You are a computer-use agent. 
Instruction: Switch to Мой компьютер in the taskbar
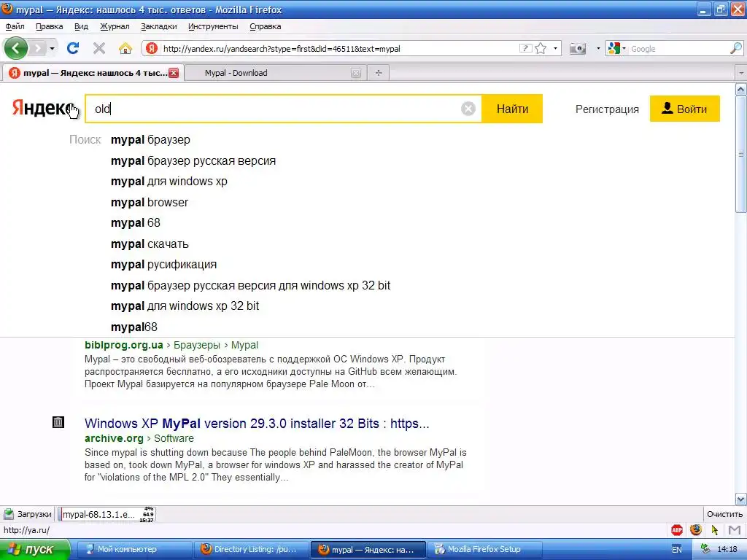tap(134, 550)
